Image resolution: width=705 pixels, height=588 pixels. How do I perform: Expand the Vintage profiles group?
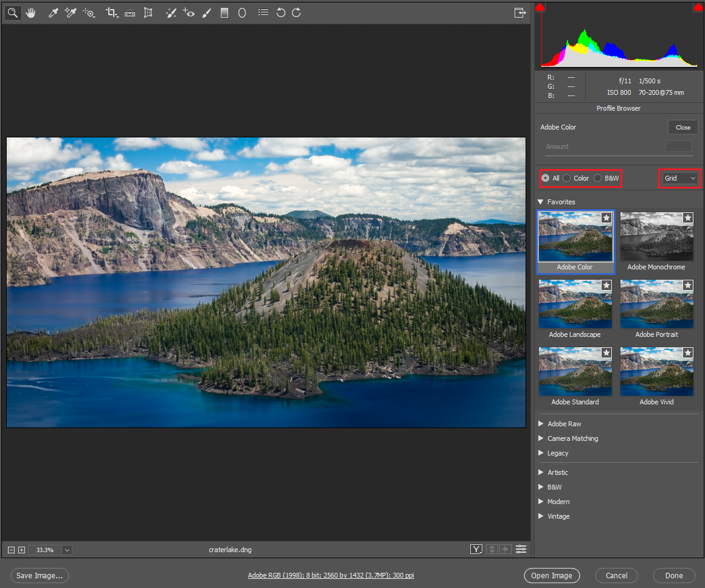(558, 516)
